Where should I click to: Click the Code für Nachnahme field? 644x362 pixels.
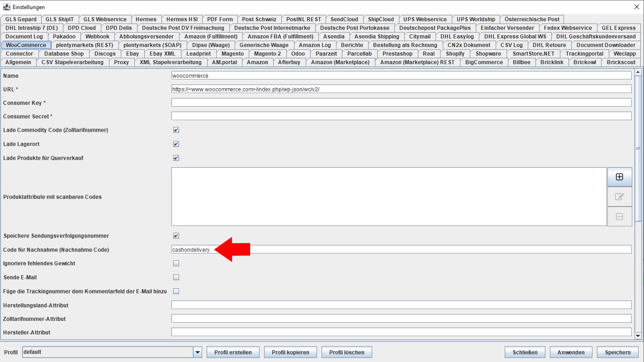click(401, 249)
